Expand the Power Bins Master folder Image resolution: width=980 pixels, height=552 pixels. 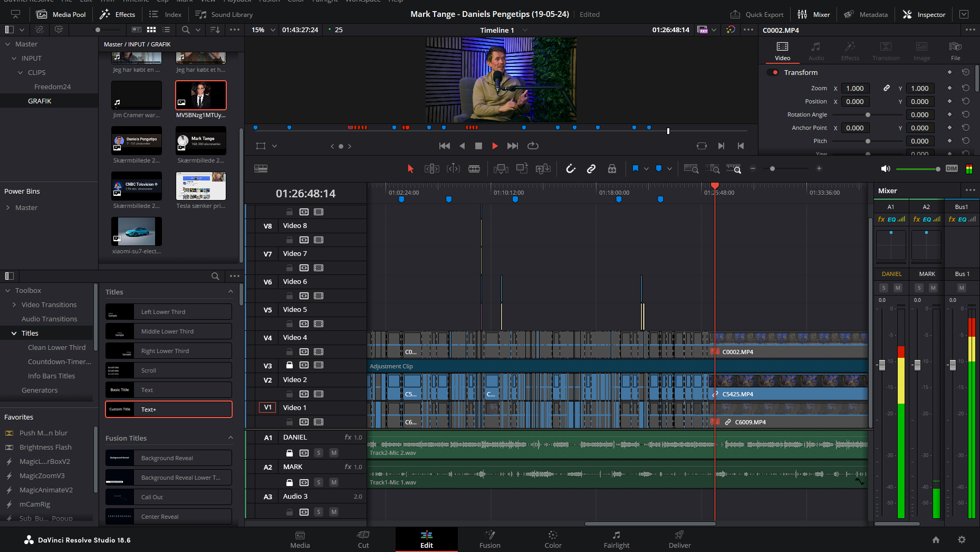[8, 207]
